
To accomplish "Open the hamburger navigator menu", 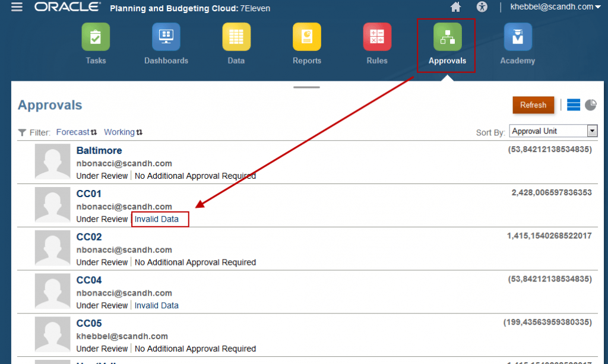I will pyautogui.click(x=17, y=7).
